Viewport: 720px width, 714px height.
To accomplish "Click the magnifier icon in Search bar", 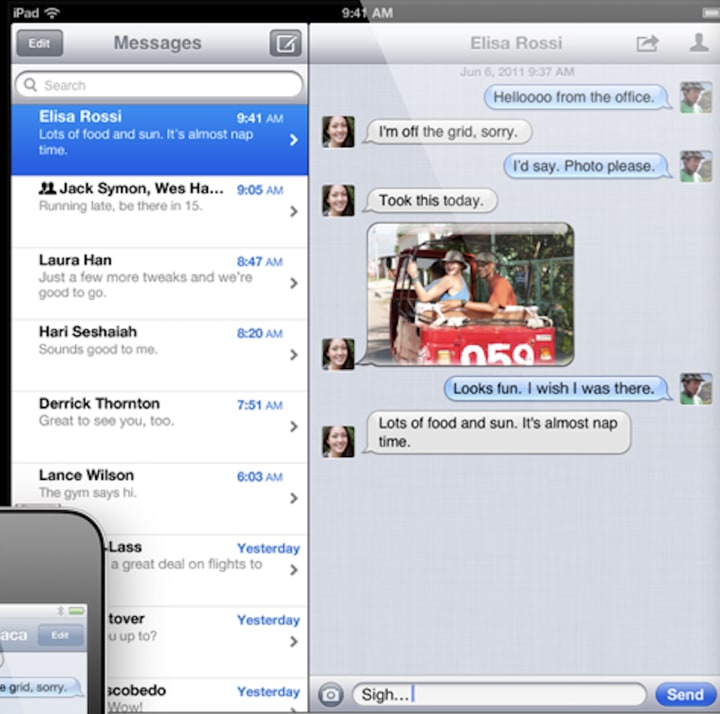I will [30, 85].
